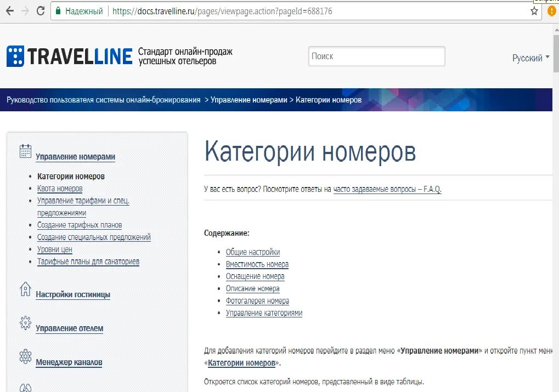
Task: Open inline Категории номеров link in paragraph
Action: point(241,363)
